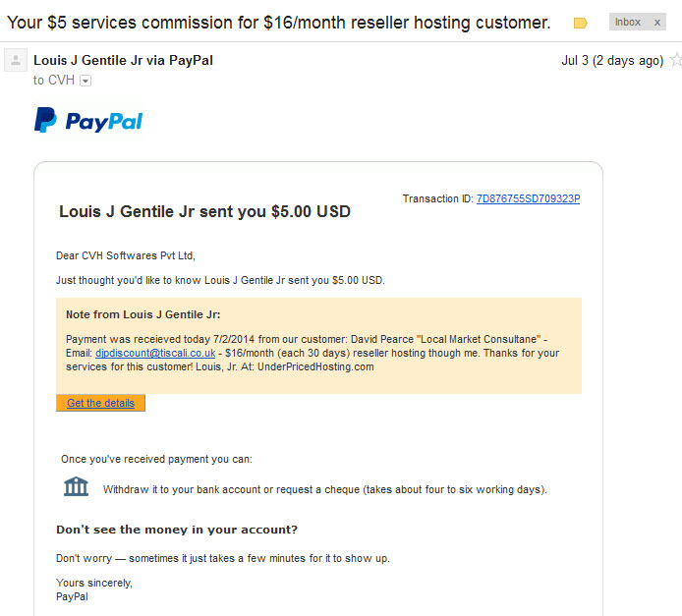This screenshot has width=682, height=616.
Task: Open transaction ID 7D876755SD709323P link
Action: pyautogui.click(x=528, y=198)
